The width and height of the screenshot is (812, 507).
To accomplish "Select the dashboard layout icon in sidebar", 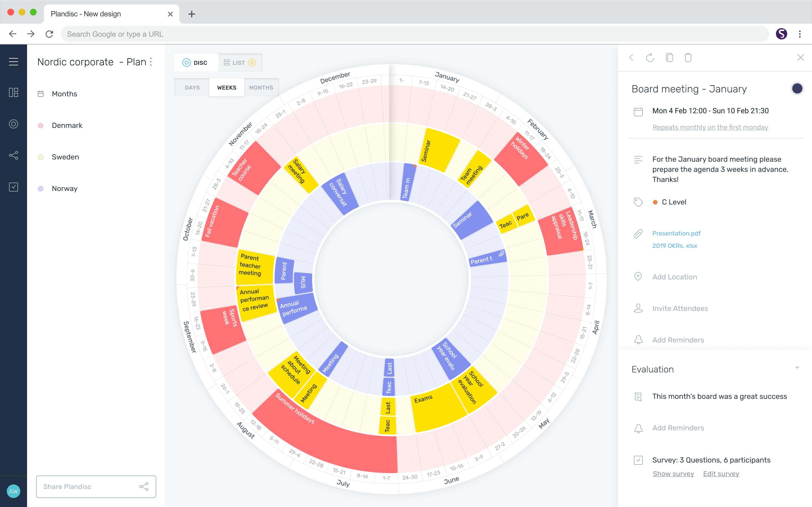I will coord(14,93).
